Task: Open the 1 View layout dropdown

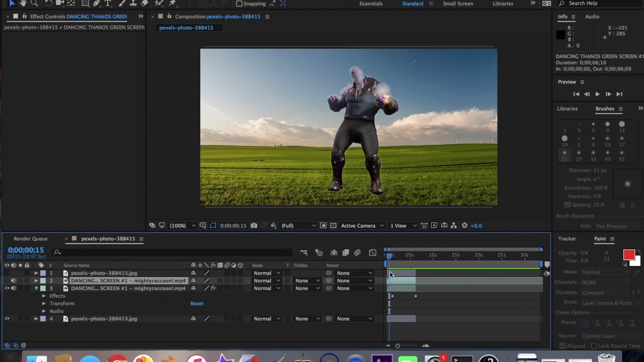Action: (404, 226)
